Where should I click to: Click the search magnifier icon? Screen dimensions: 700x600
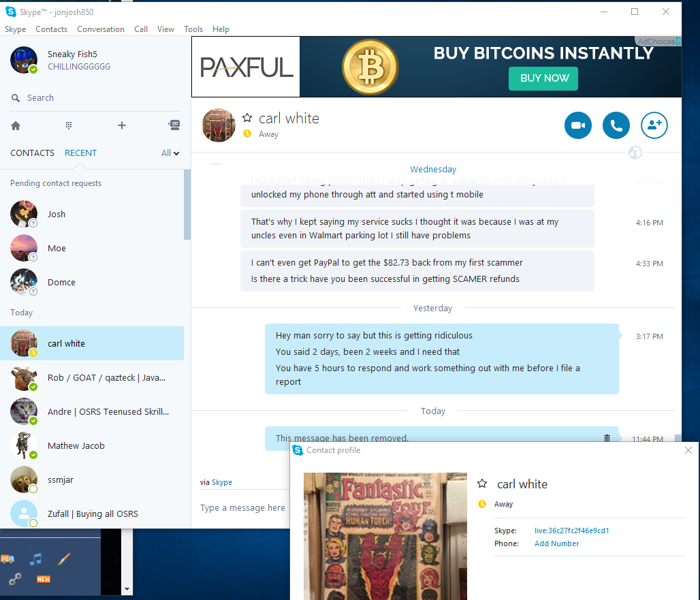16,98
